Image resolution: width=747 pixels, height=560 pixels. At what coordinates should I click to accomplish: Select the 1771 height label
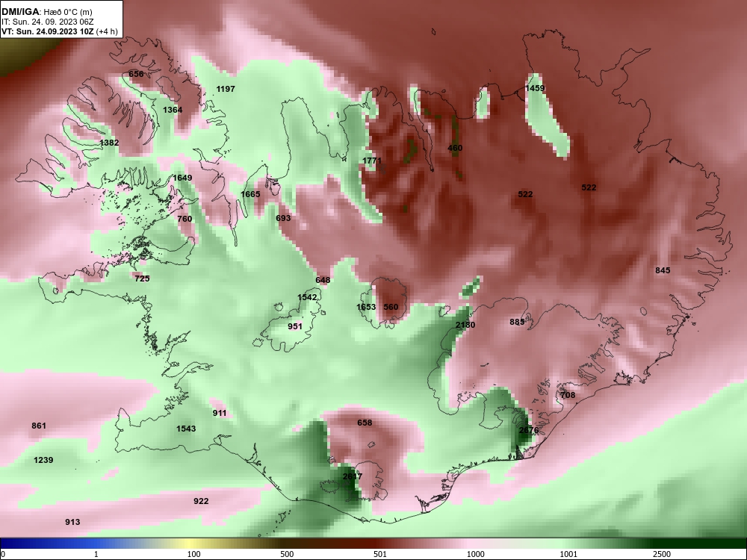pos(371,161)
